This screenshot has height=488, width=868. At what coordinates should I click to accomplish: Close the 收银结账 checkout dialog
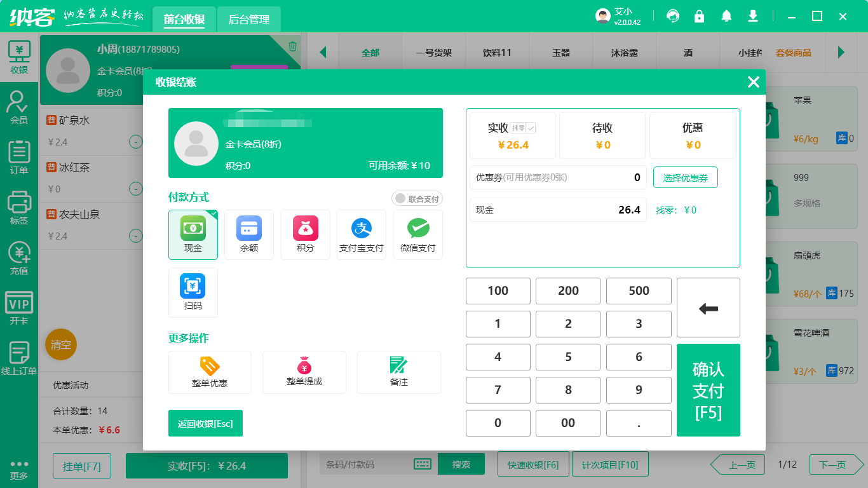tap(753, 82)
